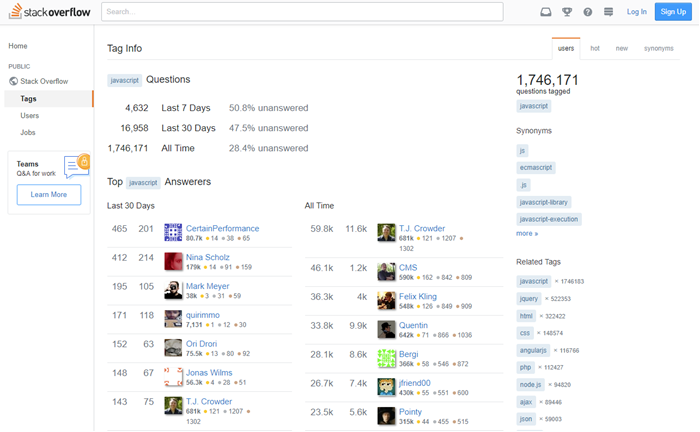Open the quirimmo profile link
The image size is (700, 432).
(203, 315)
